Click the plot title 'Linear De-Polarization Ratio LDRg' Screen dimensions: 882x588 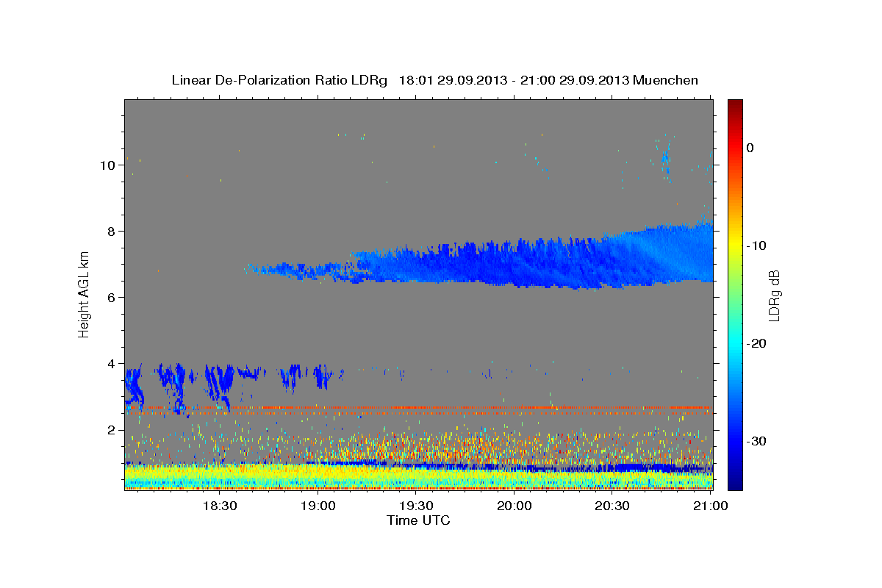[x=279, y=80]
